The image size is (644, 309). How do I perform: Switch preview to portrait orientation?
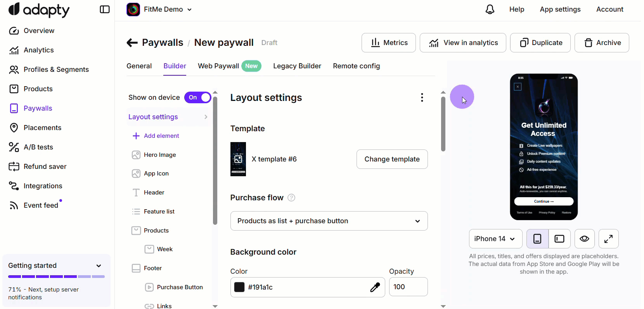tap(537, 239)
